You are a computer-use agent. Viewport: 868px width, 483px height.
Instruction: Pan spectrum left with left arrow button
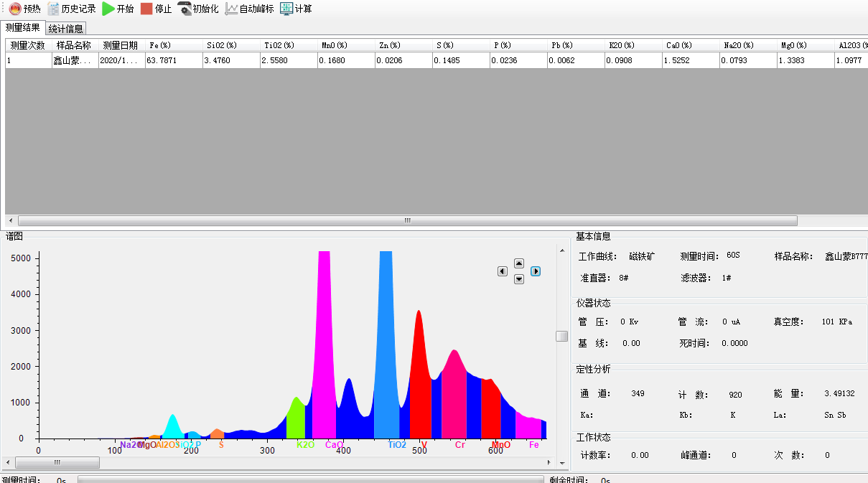(503, 271)
